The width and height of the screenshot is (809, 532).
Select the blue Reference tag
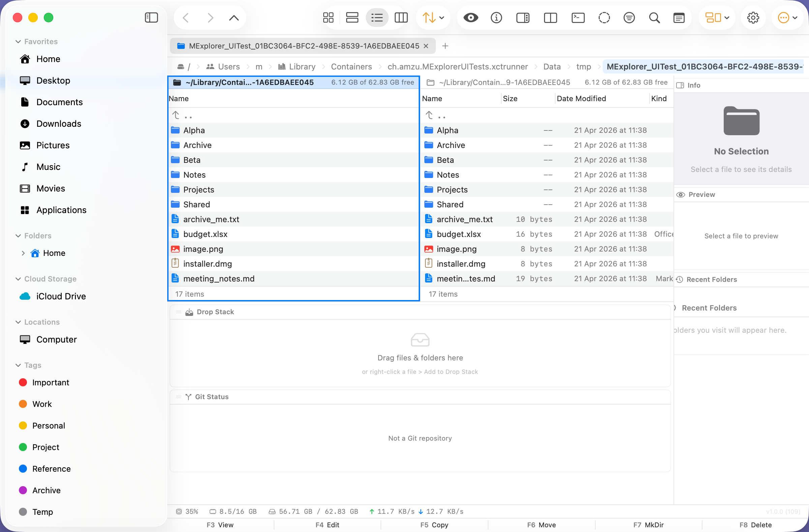(x=86, y=469)
